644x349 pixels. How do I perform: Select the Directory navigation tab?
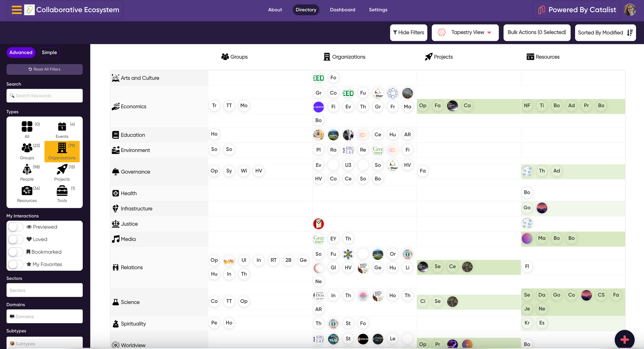(306, 9)
